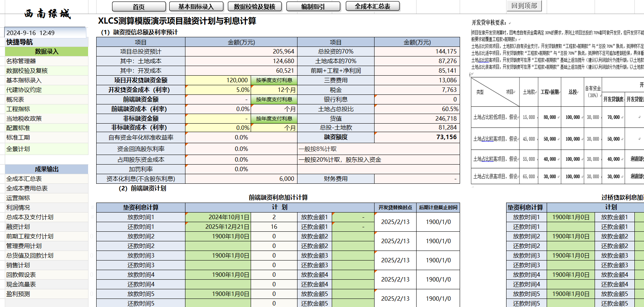Open 数据校验及复核 from top bar

click(254, 7)
